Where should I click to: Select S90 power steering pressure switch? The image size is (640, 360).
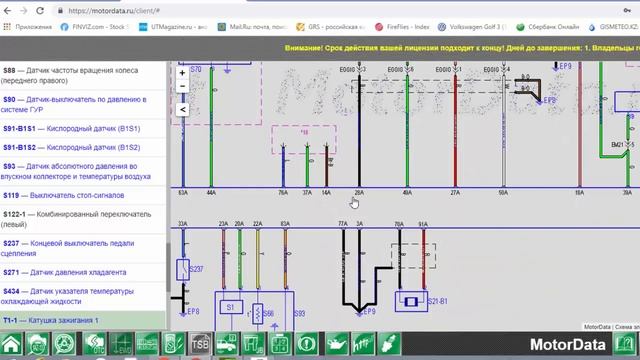pyautogui.click(x=83, y=104)
